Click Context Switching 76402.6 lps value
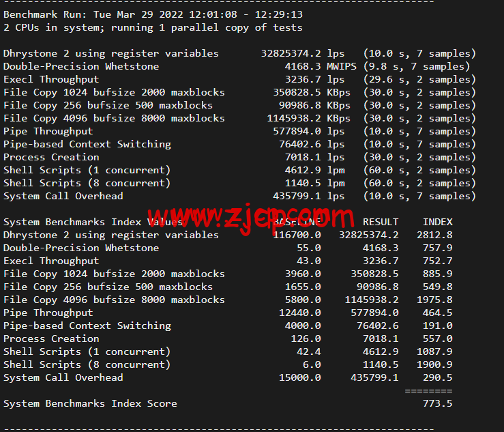This screenshot has height=432, width=504. coord(312,144)
